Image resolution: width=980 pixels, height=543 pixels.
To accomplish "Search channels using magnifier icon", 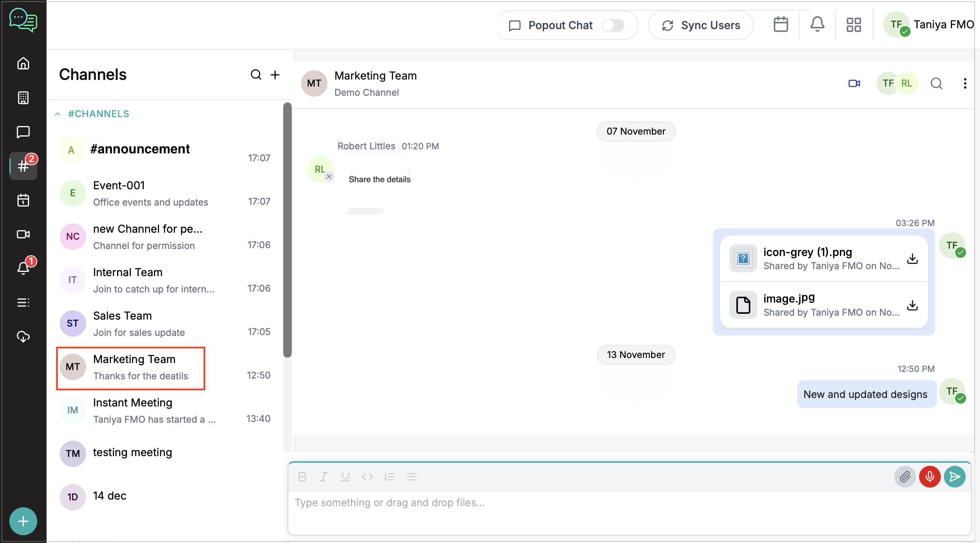I will point(256,74).
